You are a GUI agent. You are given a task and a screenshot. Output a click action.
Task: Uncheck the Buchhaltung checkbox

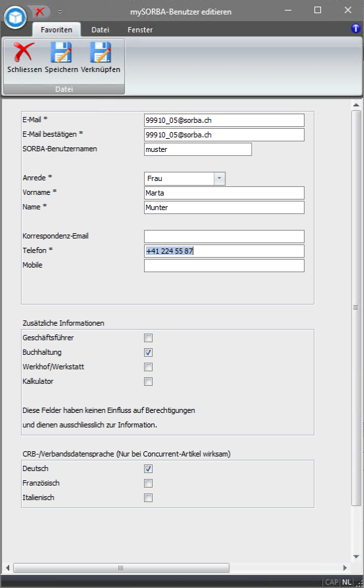coord(149,353)
